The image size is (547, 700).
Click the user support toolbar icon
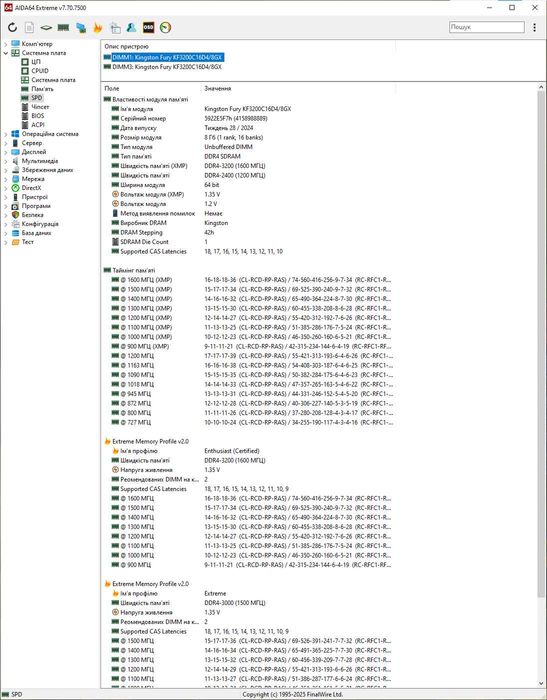[131, 28]
